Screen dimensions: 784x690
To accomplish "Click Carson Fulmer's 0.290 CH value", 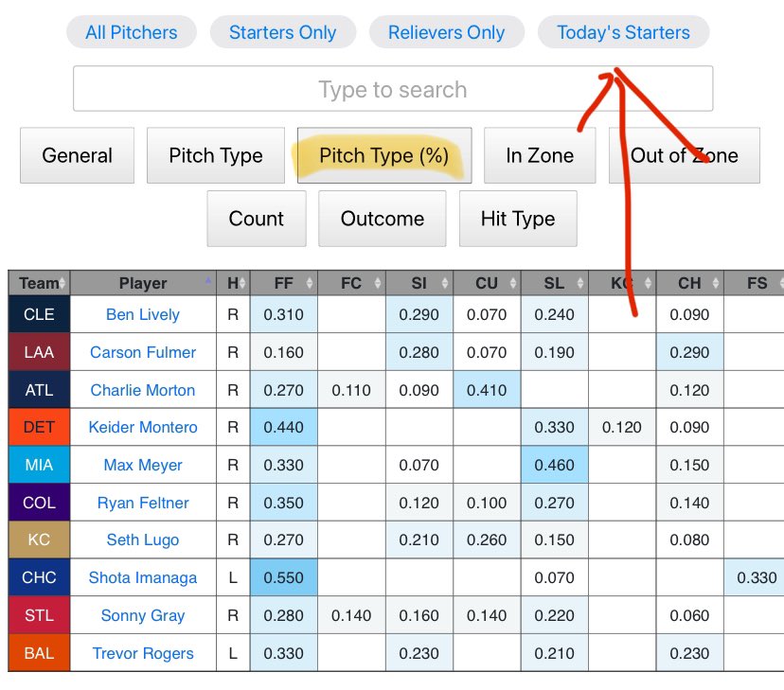I will pos(689,352).
